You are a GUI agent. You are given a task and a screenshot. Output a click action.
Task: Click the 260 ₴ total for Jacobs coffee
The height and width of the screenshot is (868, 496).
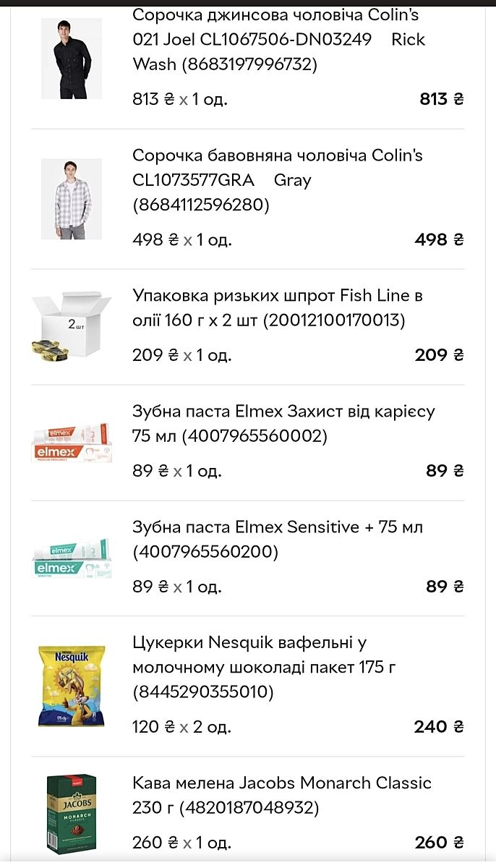click(x=439, y=843)
